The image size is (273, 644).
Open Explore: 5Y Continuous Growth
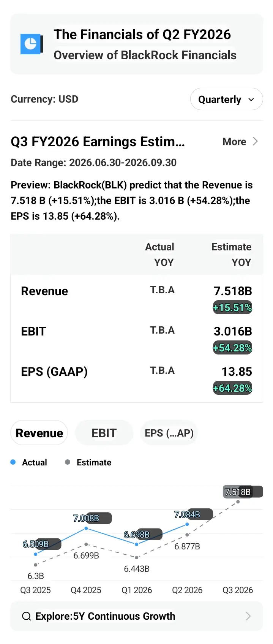tap(136, 616)
